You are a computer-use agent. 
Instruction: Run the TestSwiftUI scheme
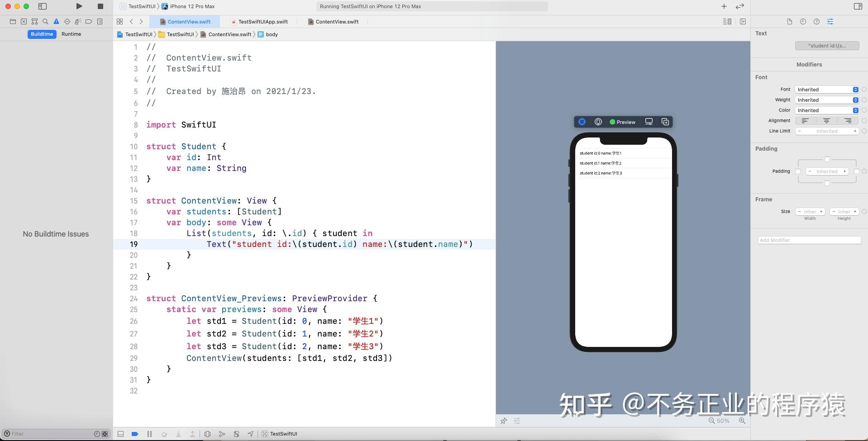tap(79, 6)
